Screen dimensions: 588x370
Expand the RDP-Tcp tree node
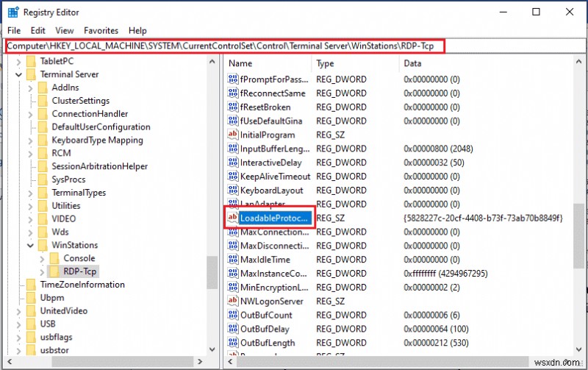(x=42, y=271)
